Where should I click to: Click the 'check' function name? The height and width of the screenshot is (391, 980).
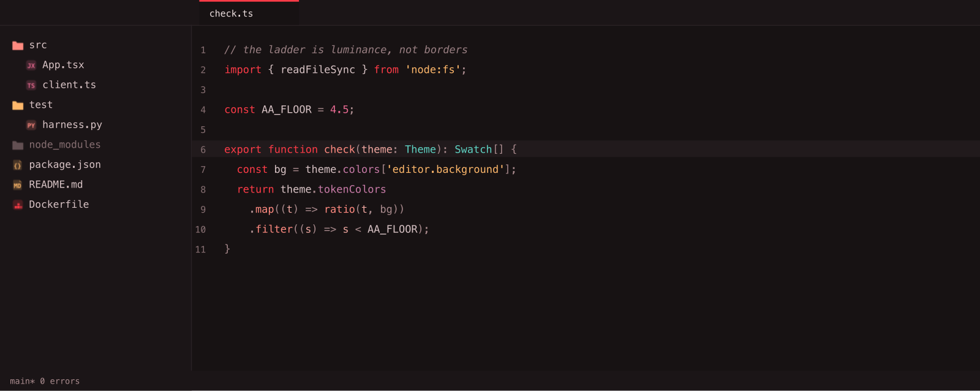339,150
